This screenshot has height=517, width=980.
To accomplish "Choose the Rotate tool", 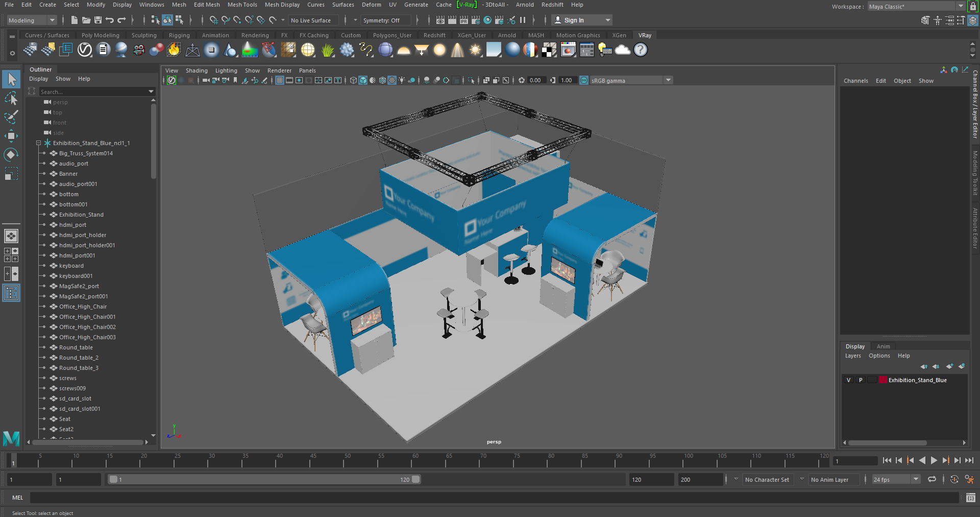I will 11,155.
